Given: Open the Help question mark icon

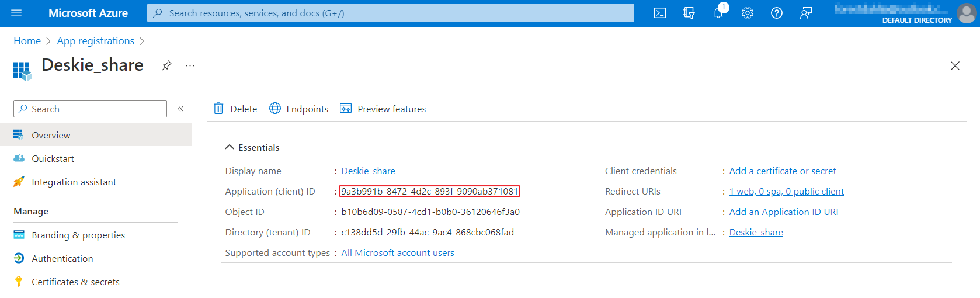Looking at the screenshot, I should [777, 13].
